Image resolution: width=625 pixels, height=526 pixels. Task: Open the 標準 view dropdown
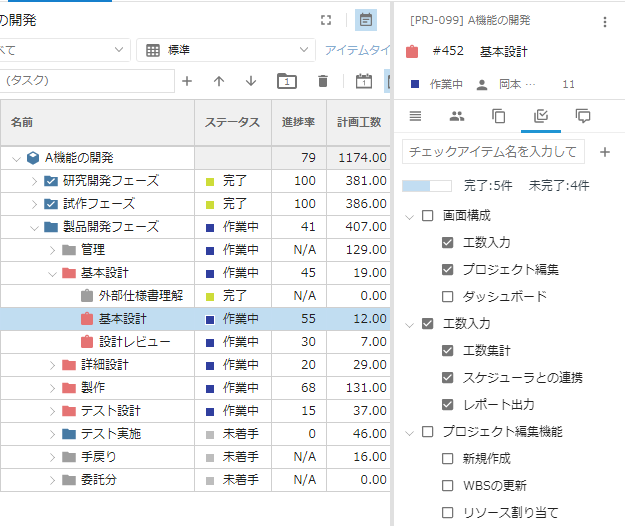pyautogui.click(x=225, y=50)
